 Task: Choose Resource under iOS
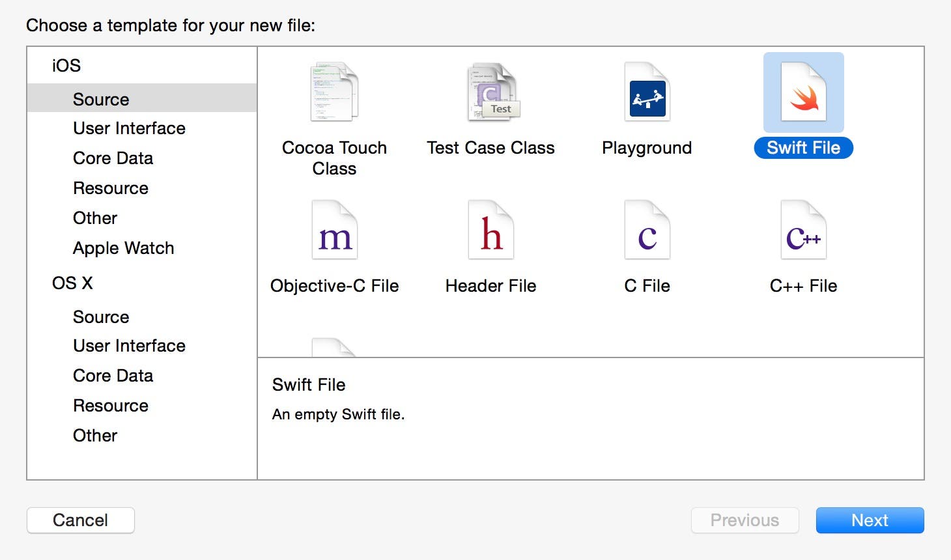tap(111, 188)
